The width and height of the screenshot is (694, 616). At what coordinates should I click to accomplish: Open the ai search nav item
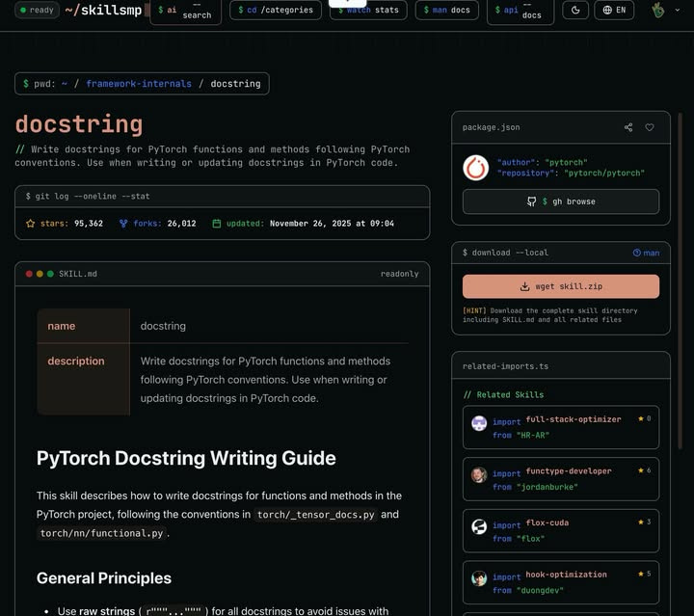(185, 10)
